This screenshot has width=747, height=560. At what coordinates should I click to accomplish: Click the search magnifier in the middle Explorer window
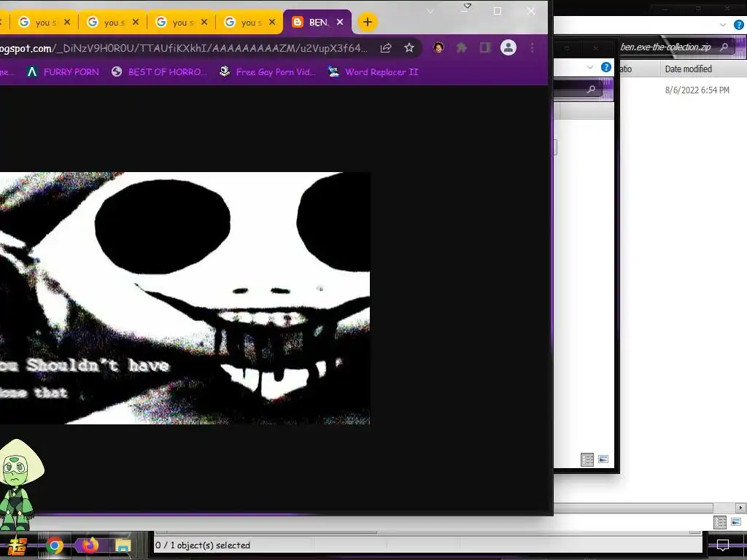[x=591, y=89]
